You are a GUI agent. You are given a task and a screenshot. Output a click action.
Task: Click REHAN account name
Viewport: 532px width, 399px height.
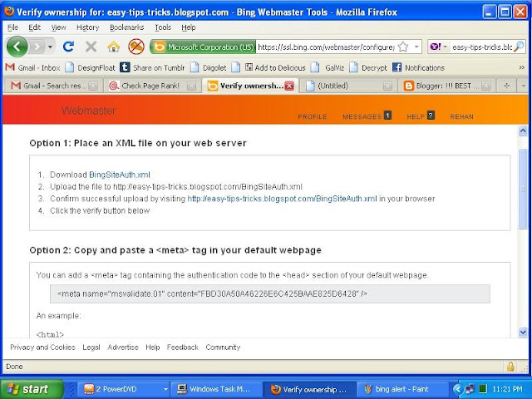pyautogui.click(x=461, y=116)
